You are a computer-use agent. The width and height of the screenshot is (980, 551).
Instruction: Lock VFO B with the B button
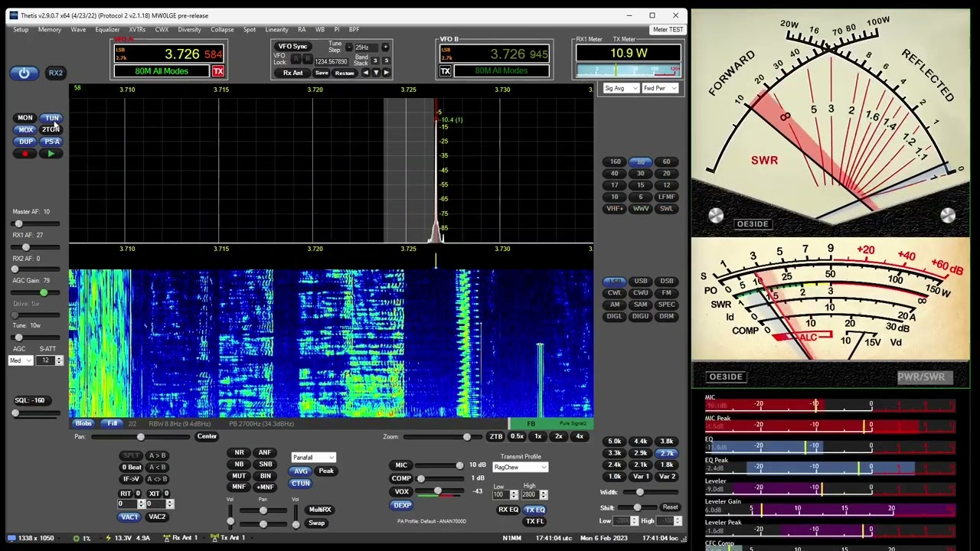pos(309,60)
